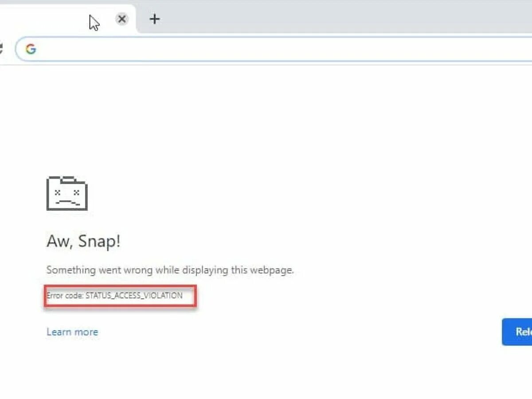The width and height of the screenshot is (532, 399).
Task: Select the Aw, Snap! heading text
Action: point(83,242)
